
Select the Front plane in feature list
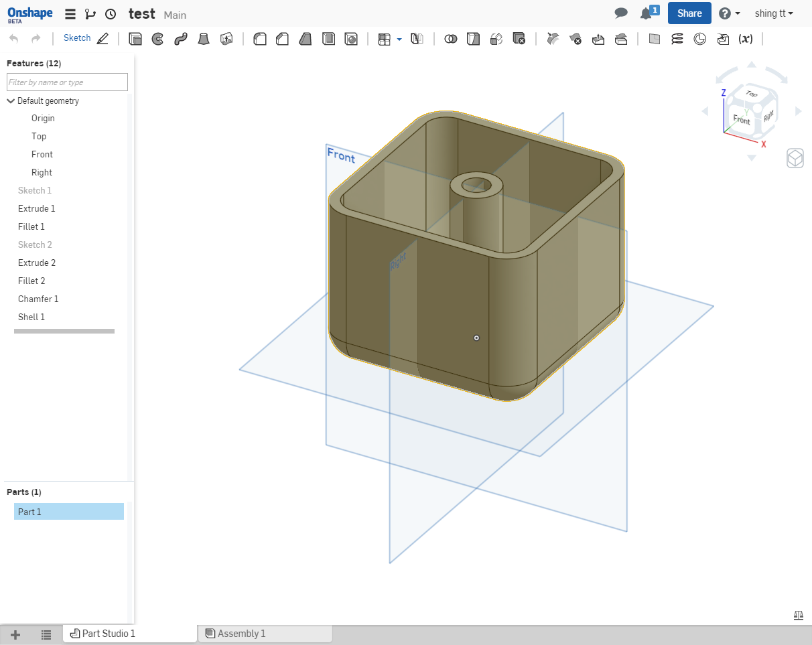(x=42, y=154)
